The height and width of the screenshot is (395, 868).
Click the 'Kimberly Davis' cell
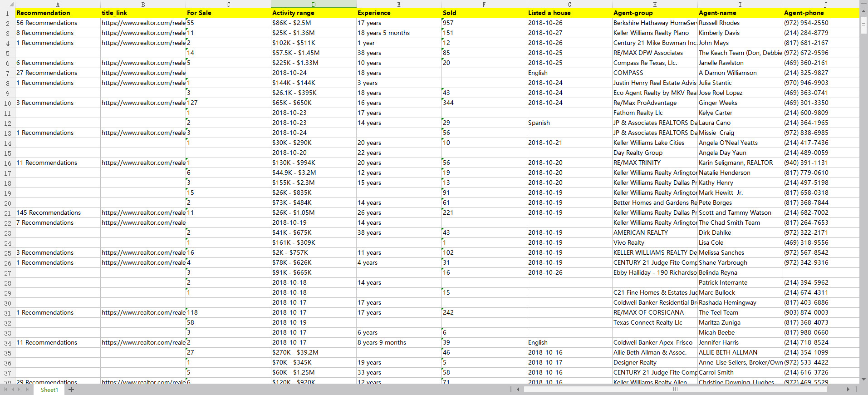pos(740,33)
